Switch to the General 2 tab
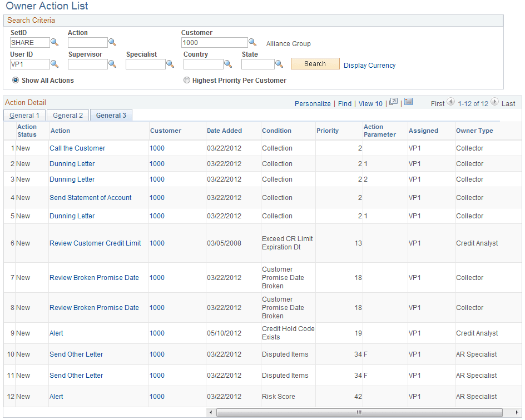This screenshot has height=420, width=525. (68, 115)
